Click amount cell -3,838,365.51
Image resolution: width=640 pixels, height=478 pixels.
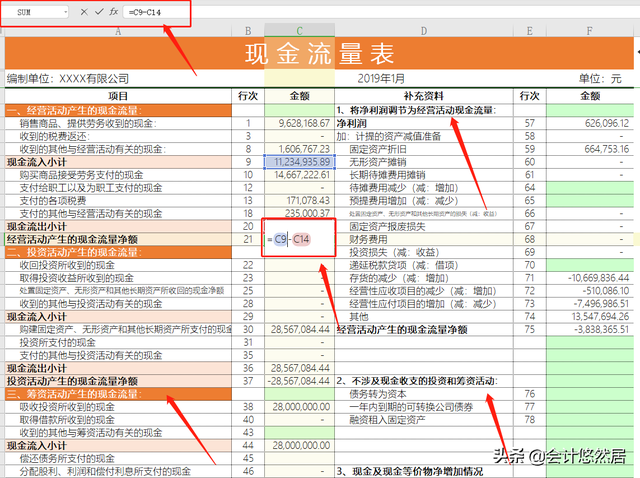[590, 329]
